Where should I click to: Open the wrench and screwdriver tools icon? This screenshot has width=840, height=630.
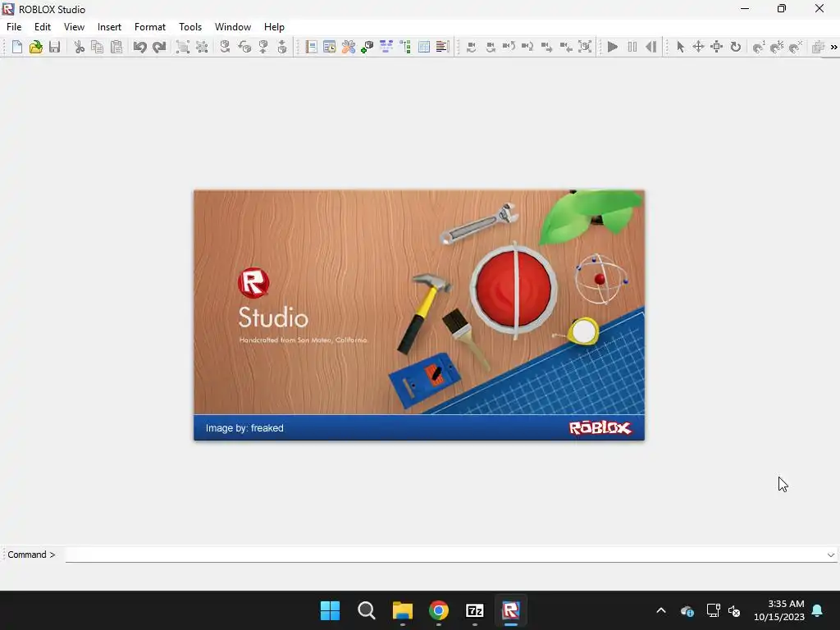[348, 47]
